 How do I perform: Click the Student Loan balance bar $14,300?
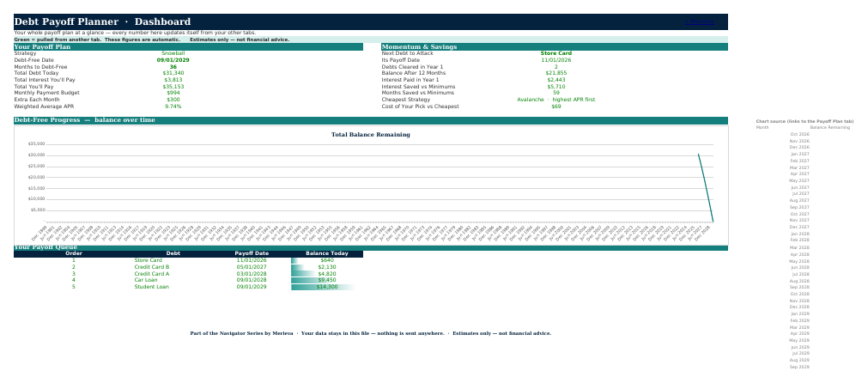(x=327, y=287)
